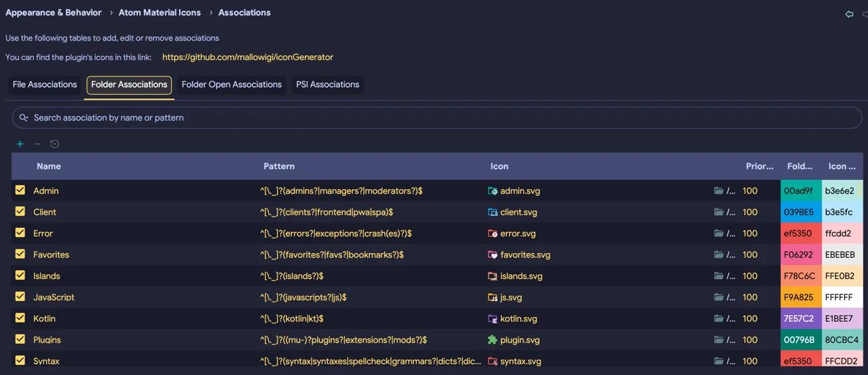Open the Folder Open Associations tab
The image size is (868, 375).
232,85
